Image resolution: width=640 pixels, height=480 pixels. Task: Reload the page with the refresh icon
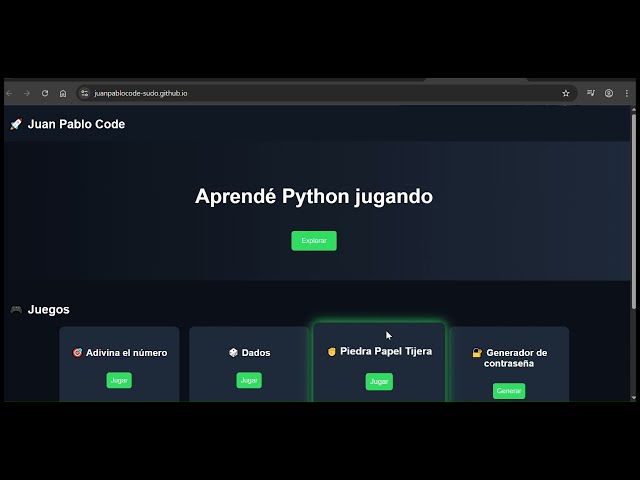[45, 93]
